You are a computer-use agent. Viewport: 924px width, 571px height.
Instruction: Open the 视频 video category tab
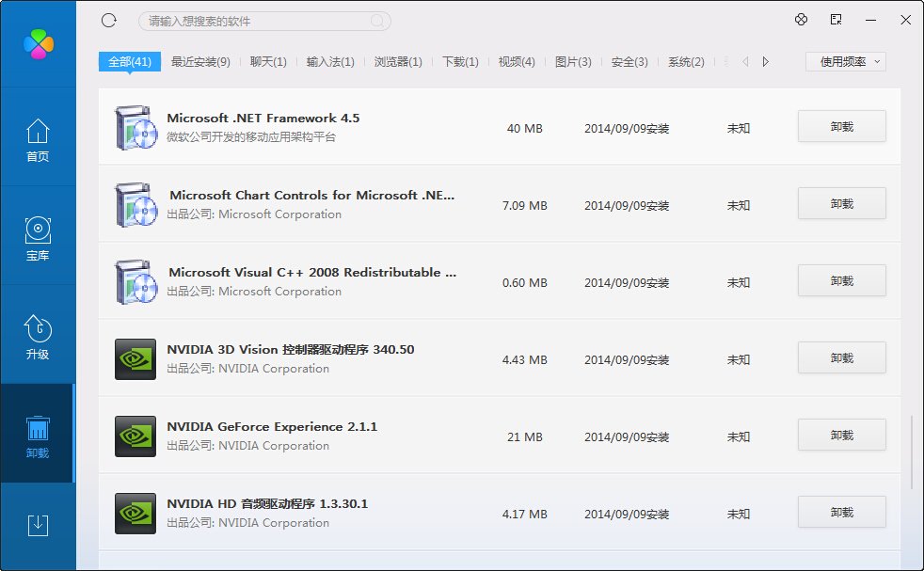click(x=516, y=60)
